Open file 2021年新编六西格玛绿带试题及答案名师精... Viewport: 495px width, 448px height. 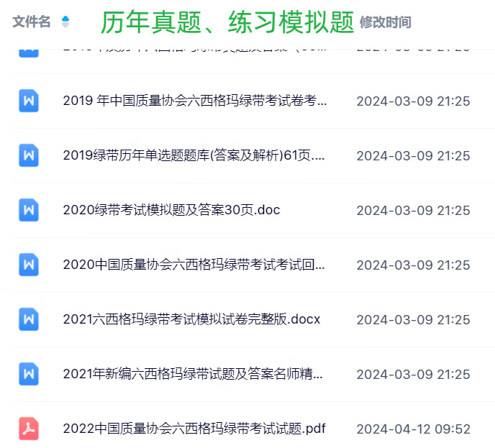click(x=193, y=374)
